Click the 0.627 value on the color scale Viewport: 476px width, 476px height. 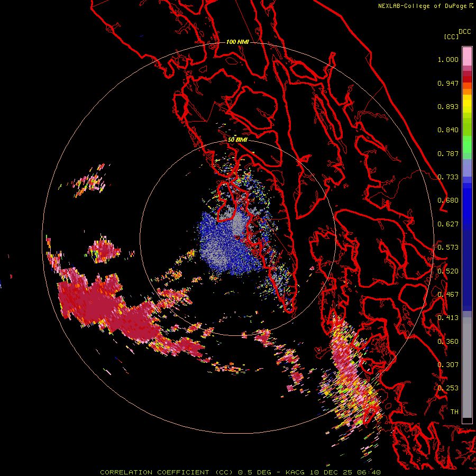448,224
